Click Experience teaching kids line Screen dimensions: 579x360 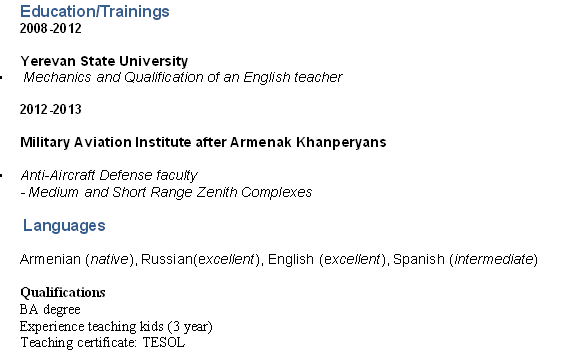(116, 326)
